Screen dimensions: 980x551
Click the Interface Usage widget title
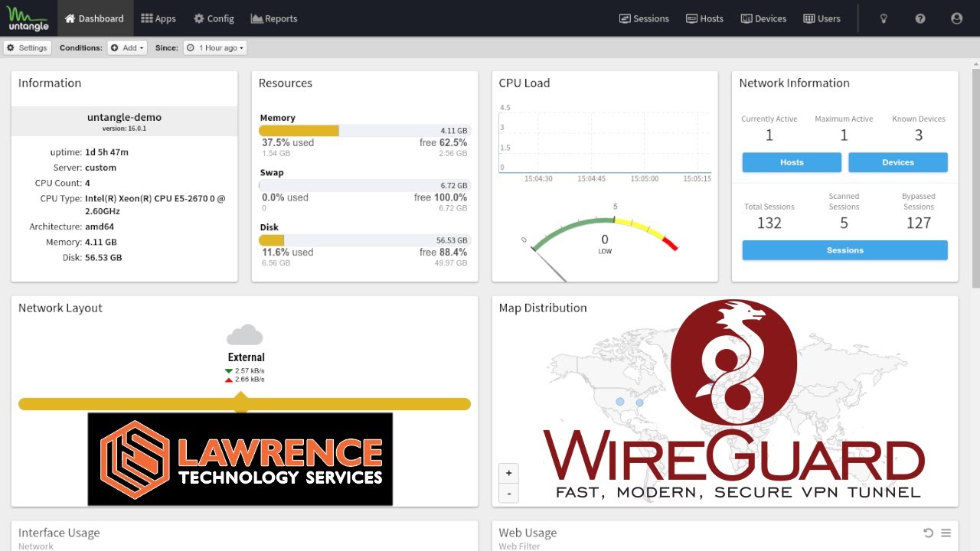59,533
